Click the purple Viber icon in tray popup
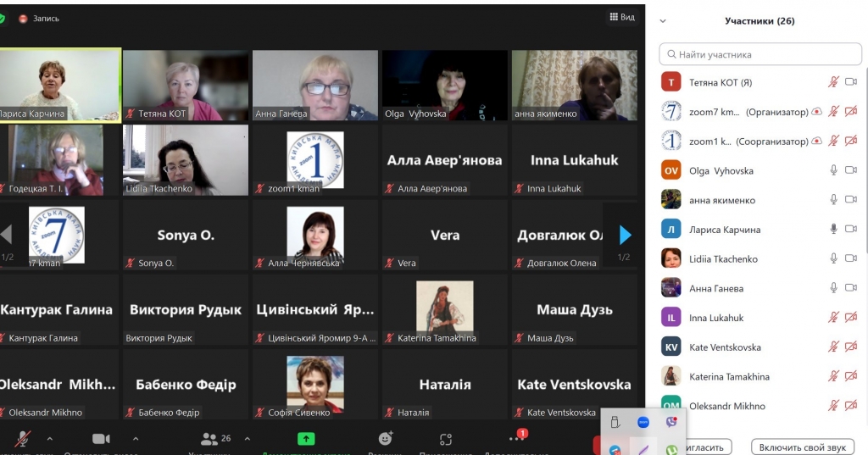 (x=671, y=422)
